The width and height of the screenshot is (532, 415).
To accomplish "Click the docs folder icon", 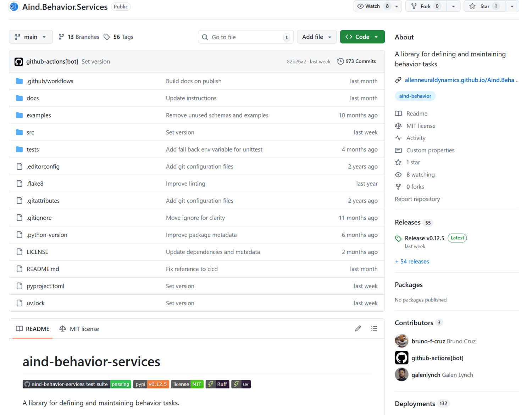I will click(x=20, y=98).
